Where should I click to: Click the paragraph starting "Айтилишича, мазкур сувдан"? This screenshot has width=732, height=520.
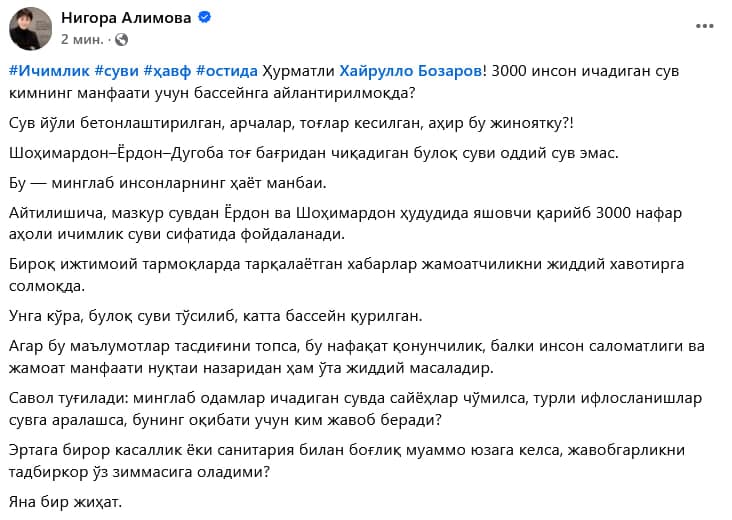(x=345, y=223)
